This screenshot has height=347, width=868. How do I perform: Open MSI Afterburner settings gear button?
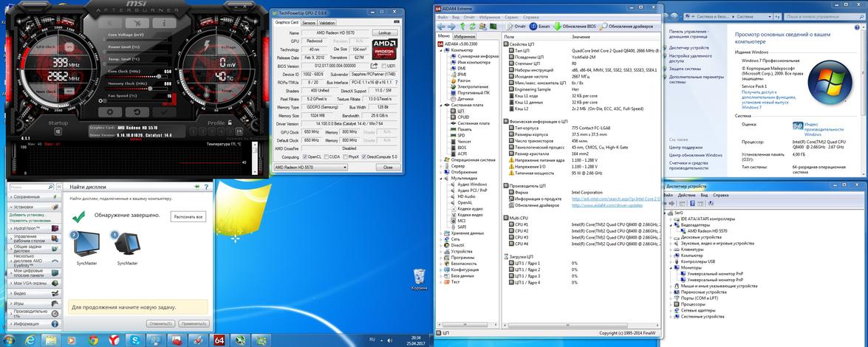point(109,111)
